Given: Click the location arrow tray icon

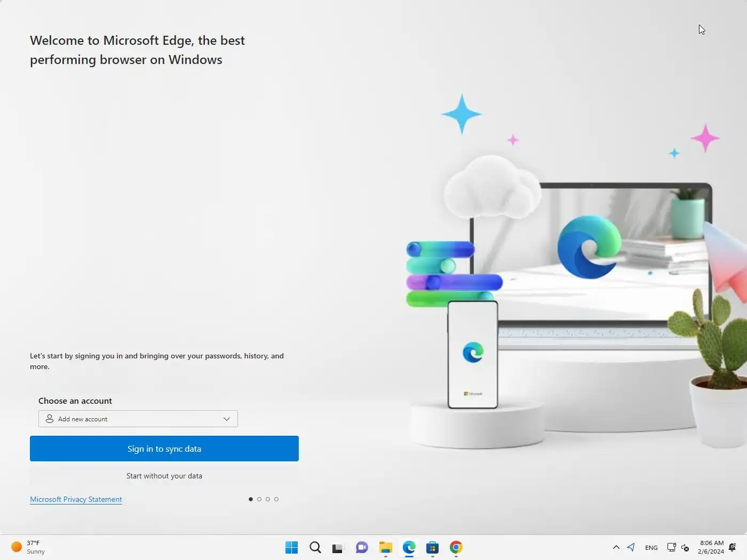Looking at the screenshot, I should 631,547.
